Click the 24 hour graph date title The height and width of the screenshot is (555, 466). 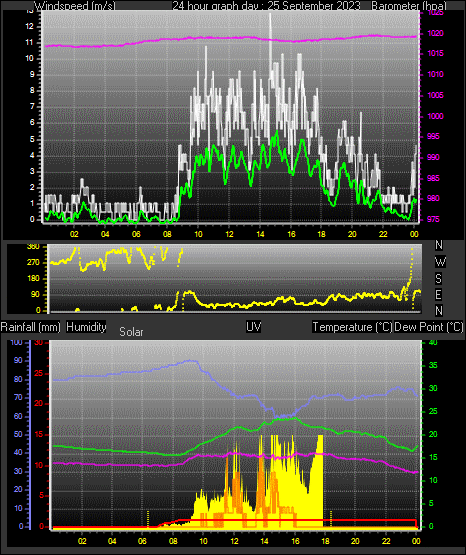click(266, 5)
